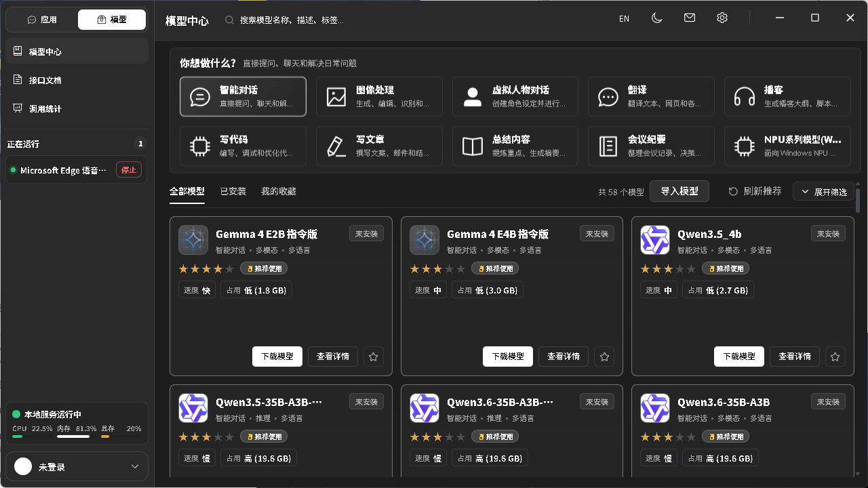
Task: Choose NPU系列模型 category card
Action: click(787, 146)
